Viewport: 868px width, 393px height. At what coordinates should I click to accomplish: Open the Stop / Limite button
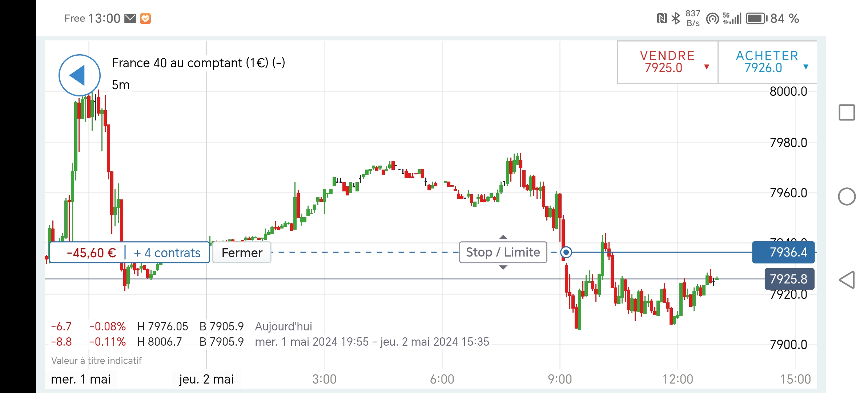pyautogui.click(x=503, y=252)
